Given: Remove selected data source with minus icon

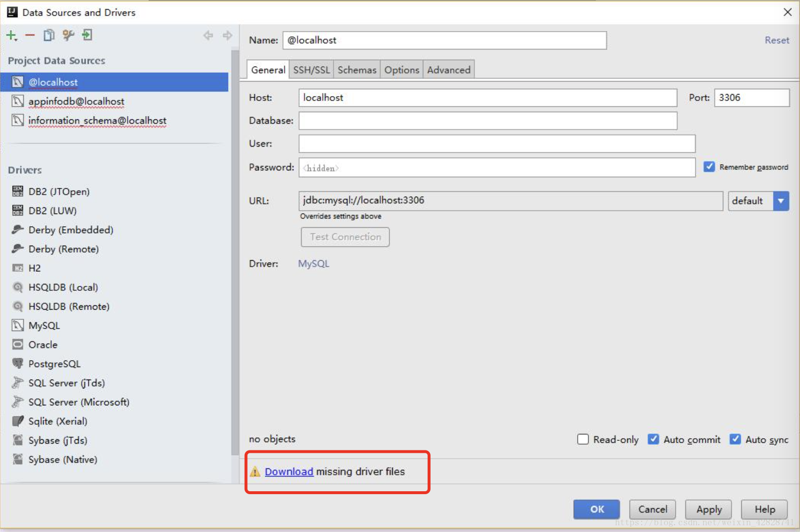Looking at the screenshot, I should click(x=30, y=35).
